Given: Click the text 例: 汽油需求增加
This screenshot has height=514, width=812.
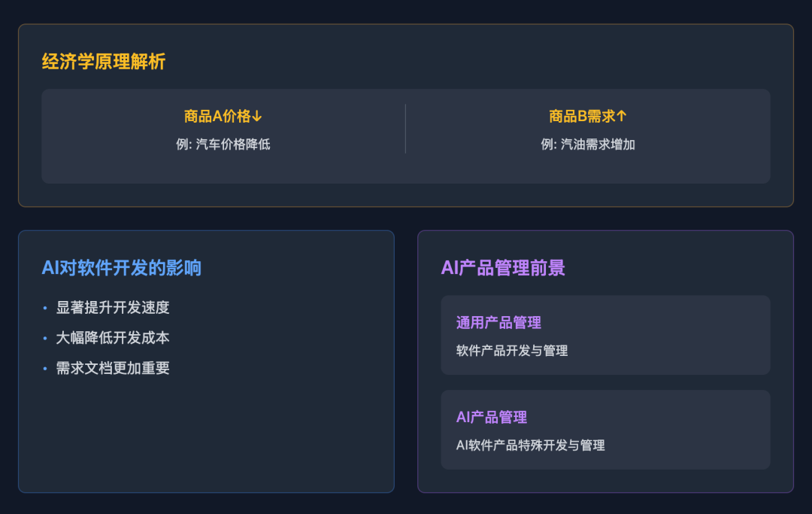Looking at the screenshot, I should [588, 144].
